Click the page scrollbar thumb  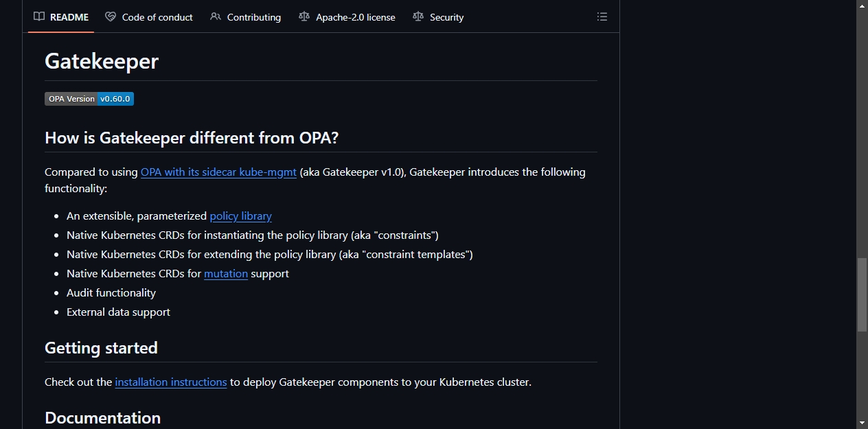pyautogui.click(x=862, y=295)
